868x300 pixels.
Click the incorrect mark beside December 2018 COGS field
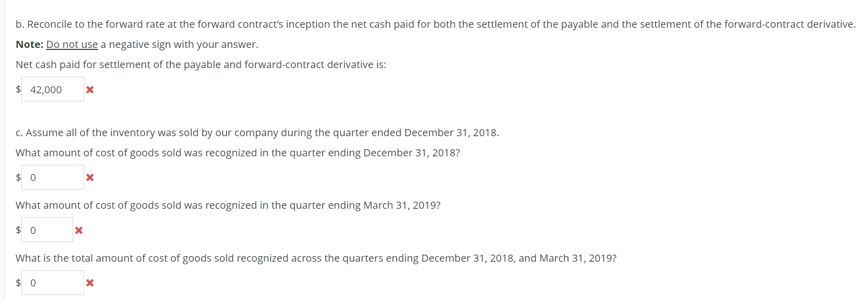tap(90, 177)
